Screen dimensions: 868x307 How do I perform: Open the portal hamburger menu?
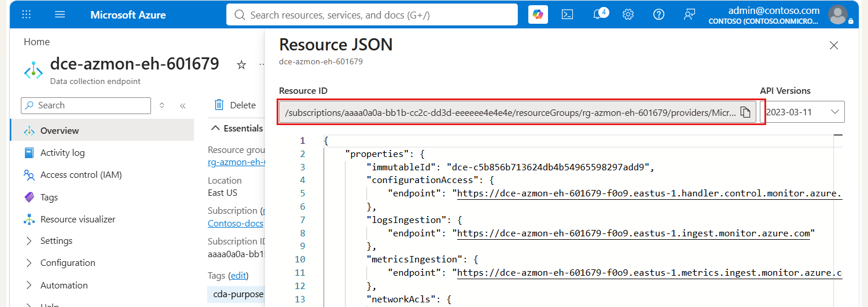[x=60, y=14]
